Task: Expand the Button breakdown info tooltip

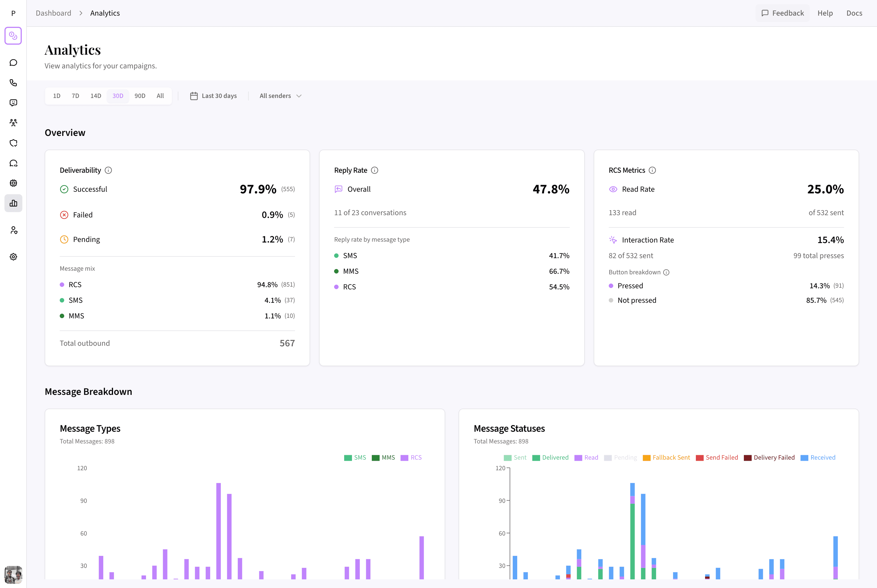Action: tap(667, 272)
